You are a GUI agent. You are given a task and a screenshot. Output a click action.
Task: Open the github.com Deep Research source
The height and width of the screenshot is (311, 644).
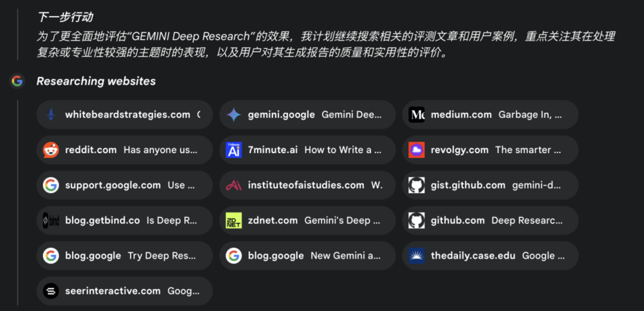tap(490, 220)
